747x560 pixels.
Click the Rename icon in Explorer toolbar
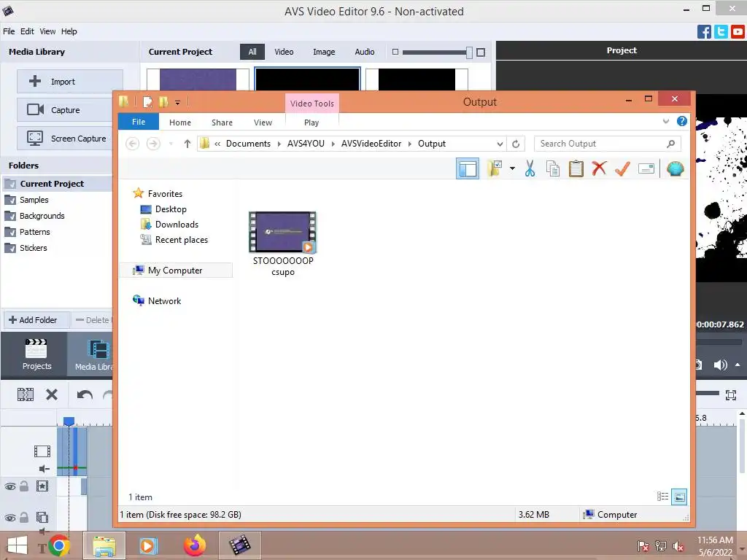646,168
